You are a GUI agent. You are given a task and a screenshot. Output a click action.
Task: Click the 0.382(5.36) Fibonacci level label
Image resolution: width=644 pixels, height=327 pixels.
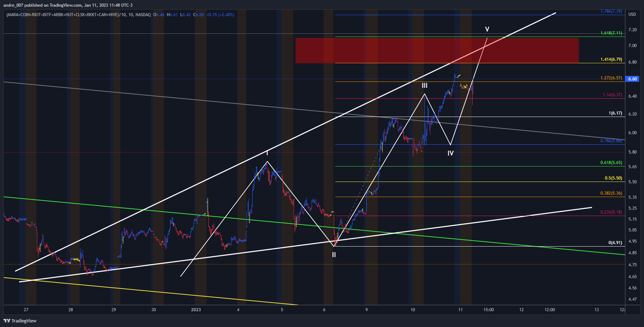click(x=611, y=193)
